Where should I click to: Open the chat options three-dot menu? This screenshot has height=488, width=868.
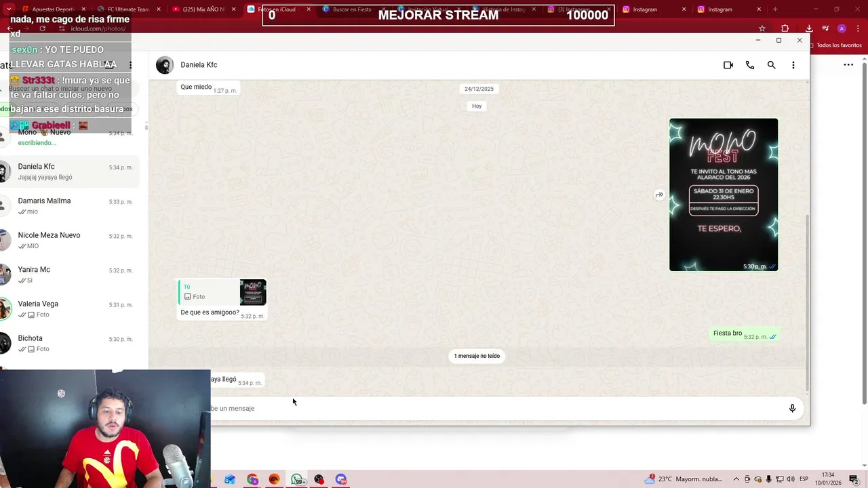[793, 65]
